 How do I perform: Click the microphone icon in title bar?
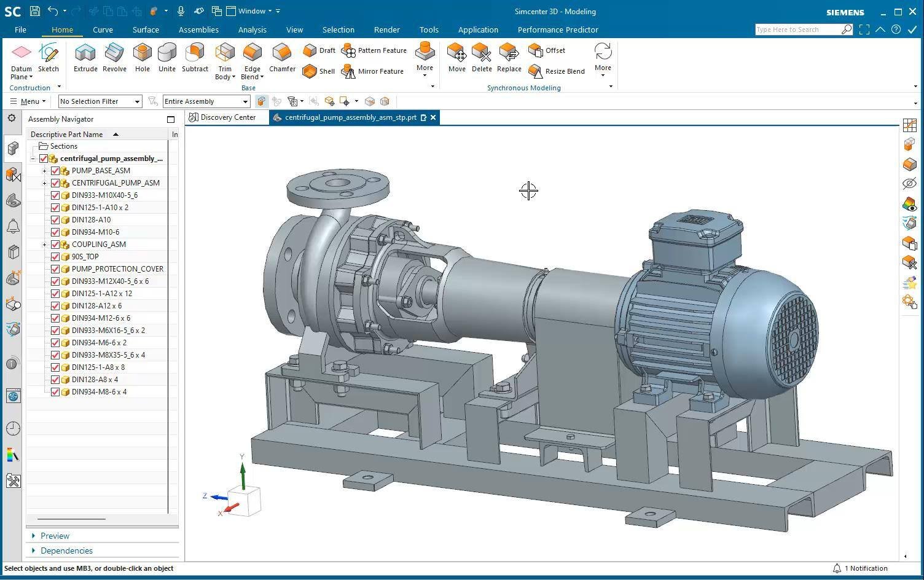coord(181,11)
